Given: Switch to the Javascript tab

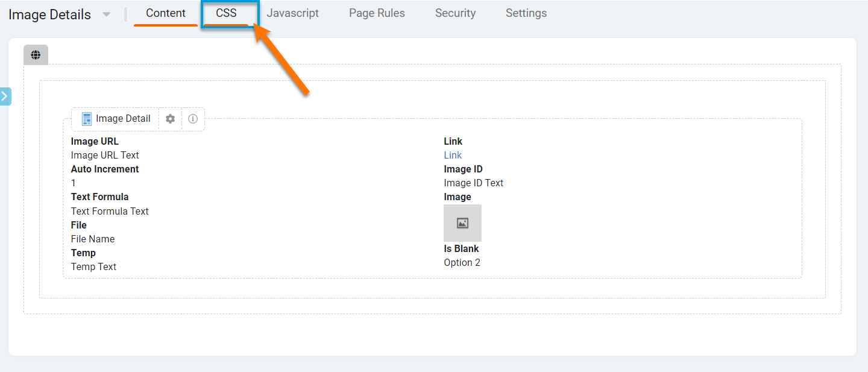Looking at the screenshot, I should click(x=293, y=13).
